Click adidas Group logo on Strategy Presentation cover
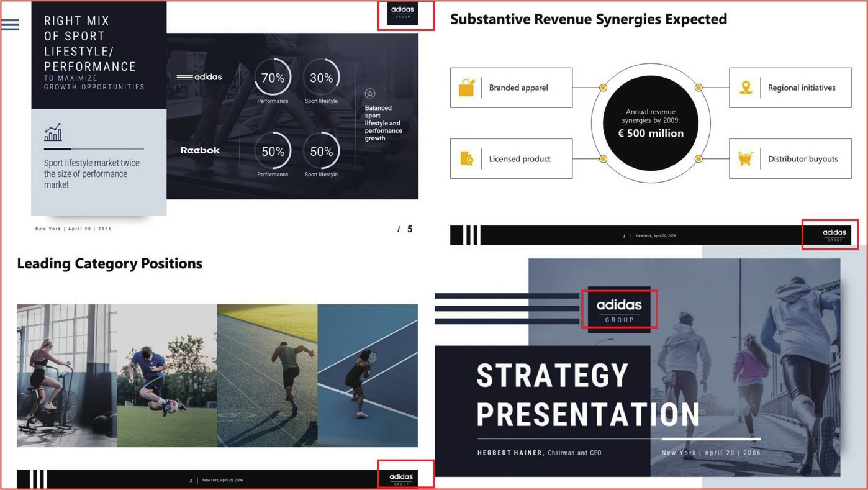The image size is (868, 490). [x=619, y=309]
